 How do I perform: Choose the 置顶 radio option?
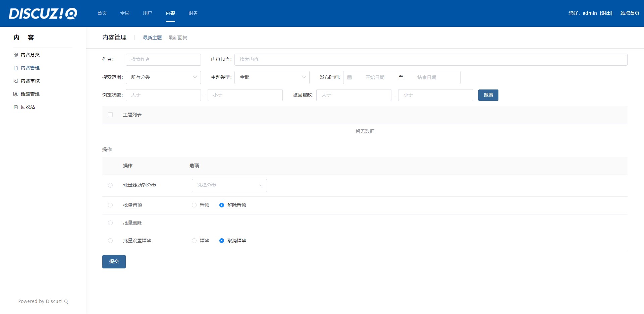click(194, 205)
